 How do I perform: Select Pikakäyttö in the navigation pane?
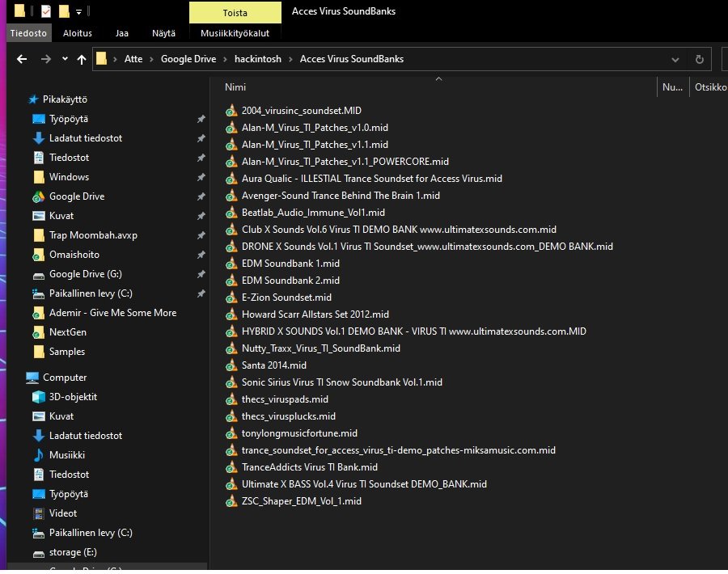(x=65, y=99)
